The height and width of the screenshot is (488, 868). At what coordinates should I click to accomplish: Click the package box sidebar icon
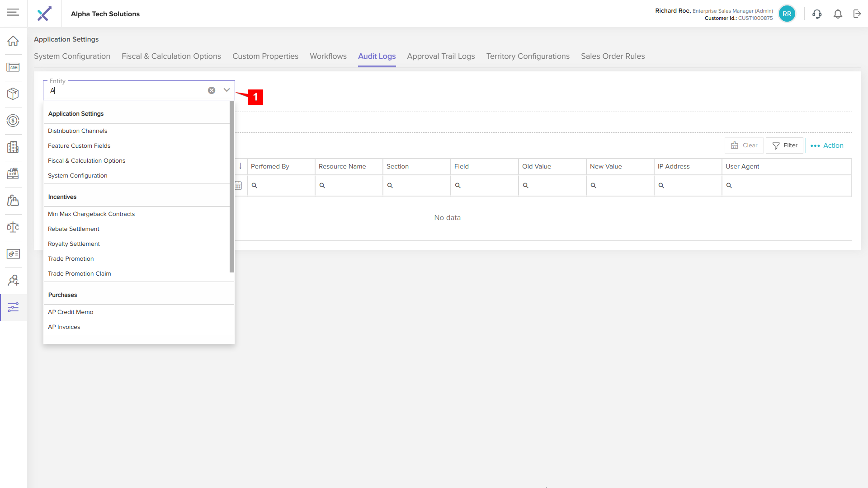coord(13,94)
